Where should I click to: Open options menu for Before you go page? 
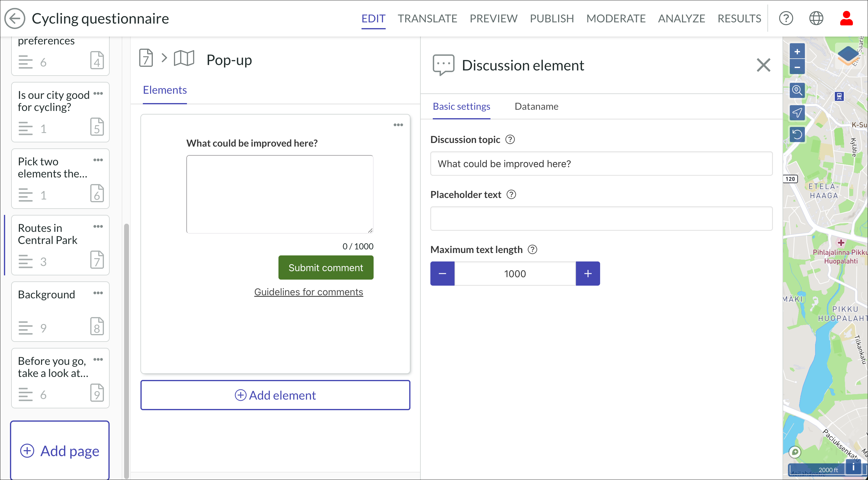98,359
